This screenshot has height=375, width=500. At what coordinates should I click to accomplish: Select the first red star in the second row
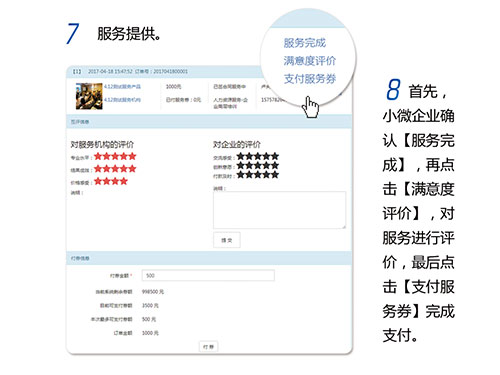(x=98, y=169)
